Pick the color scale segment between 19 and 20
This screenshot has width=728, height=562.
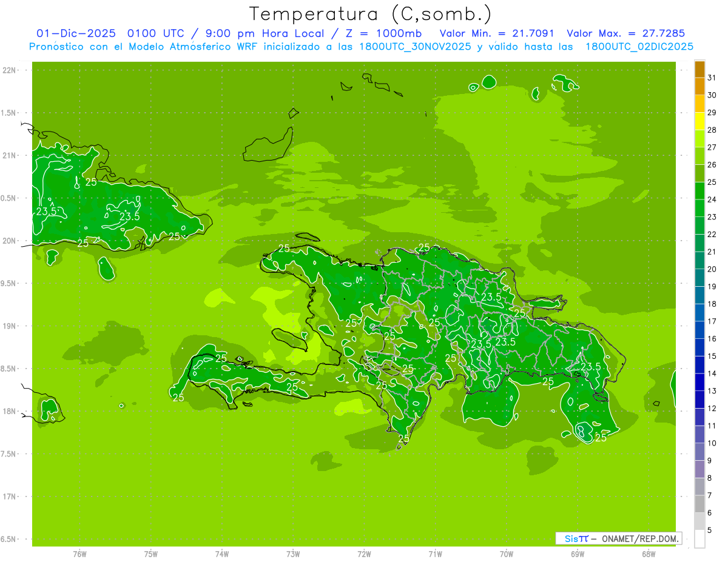click(699, 278)
